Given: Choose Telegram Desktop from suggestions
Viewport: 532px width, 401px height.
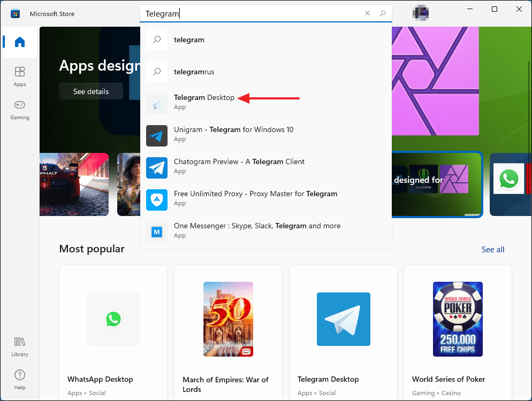Looking at the screenshot, I should 266,104.
